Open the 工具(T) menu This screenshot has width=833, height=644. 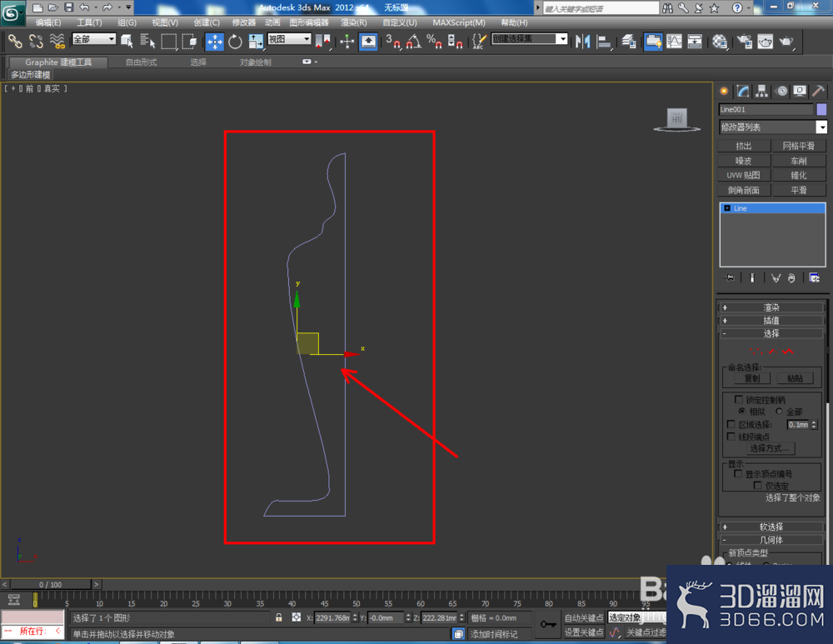(x=89, y=22)
